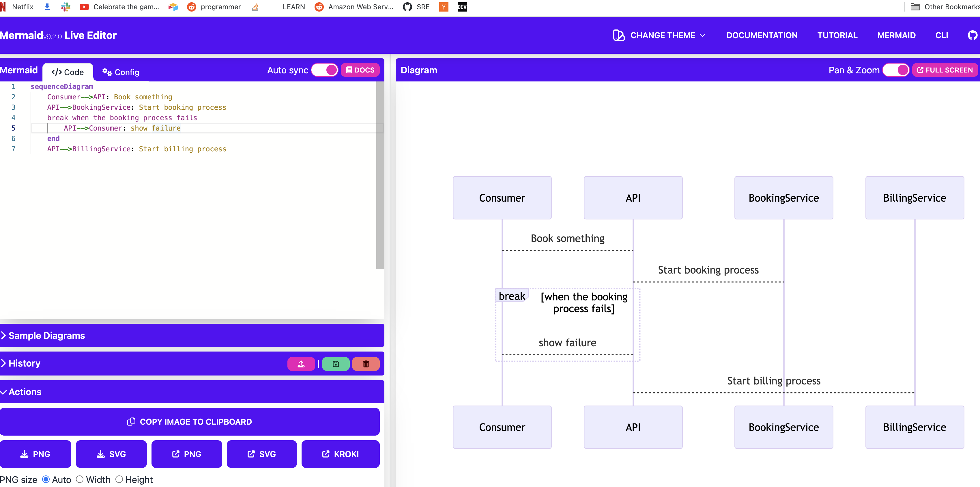Open the Mermaid GitHub repository icon
Image resolution: width=980 pixels, height=487 pixels.
pyautogui.click(x=972, y=35)
